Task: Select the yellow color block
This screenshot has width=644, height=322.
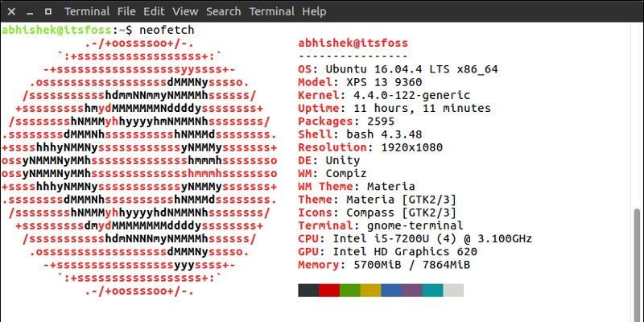Action: click(x=371, y=291)
